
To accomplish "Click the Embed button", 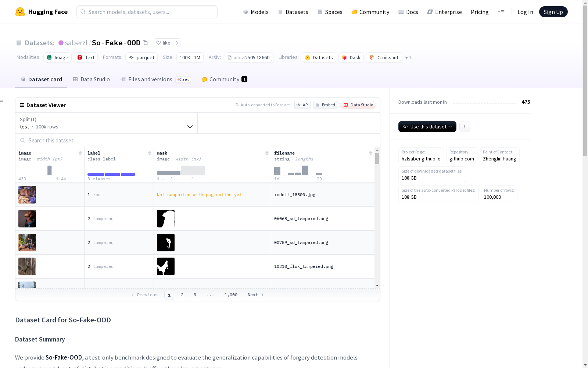I will coord(325,105).
